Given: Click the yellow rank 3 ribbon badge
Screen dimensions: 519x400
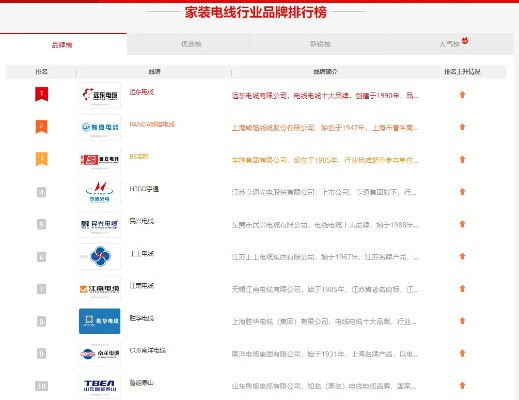Looking at the screenshot, I should [42, 159].
